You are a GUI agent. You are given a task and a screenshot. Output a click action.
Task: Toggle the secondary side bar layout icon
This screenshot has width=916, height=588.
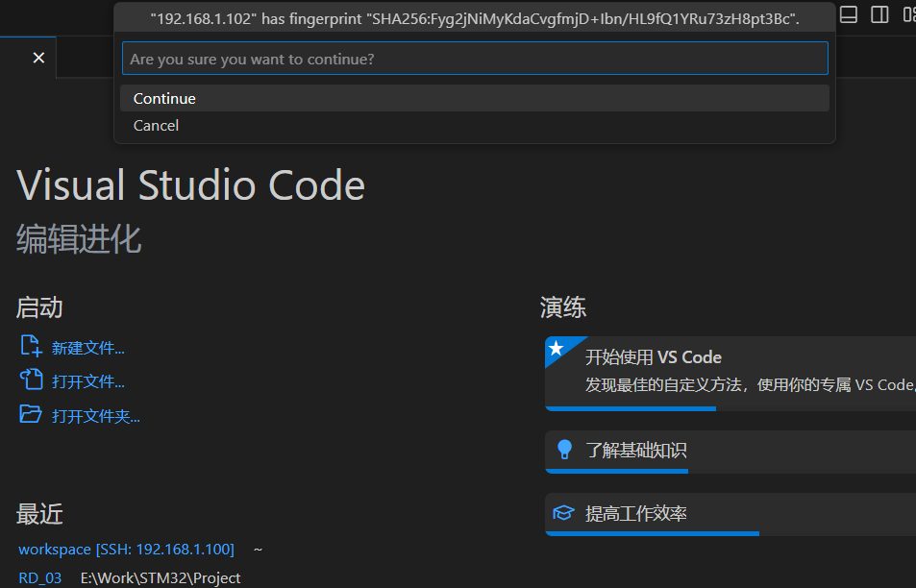point(879,14)
